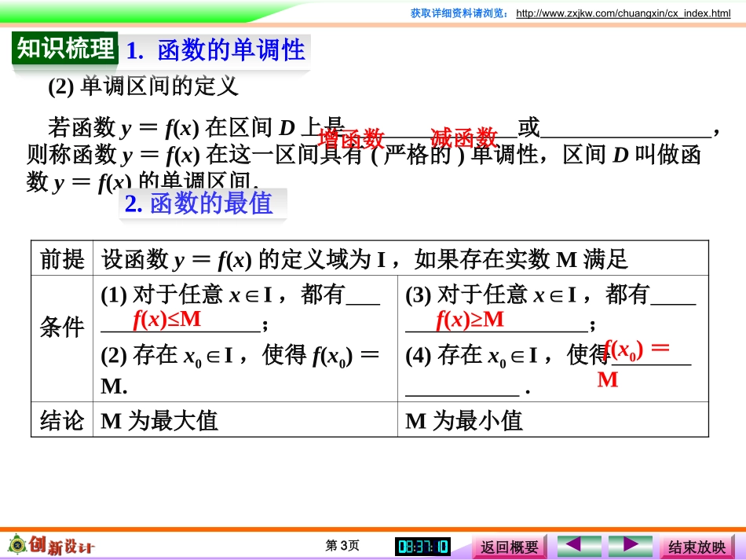Click the 创新设计 logo icon
This screenshot has width=746, height=560.
51,545
